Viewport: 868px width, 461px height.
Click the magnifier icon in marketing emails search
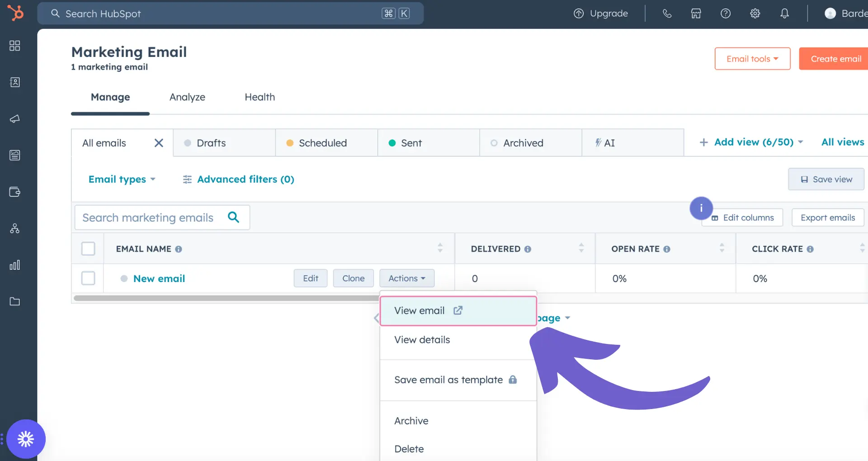(x=234, y=217)
